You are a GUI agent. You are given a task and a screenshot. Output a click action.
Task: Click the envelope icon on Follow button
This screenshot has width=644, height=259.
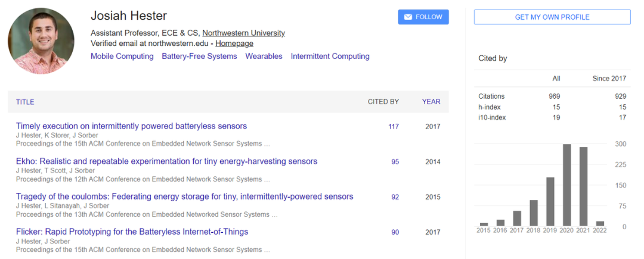pyautogui.click(x=408, y=17)
